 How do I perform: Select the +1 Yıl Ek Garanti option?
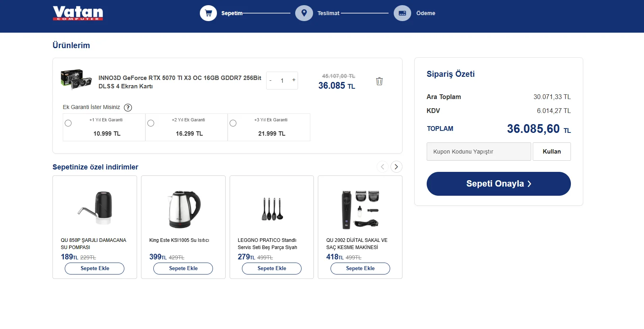[68, 123]
